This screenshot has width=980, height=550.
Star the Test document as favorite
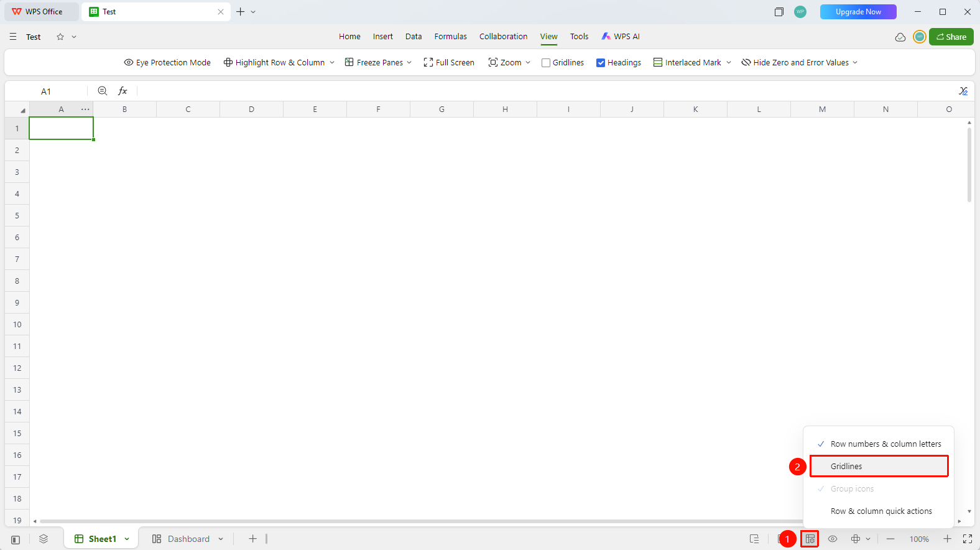(x=60, y=37)
